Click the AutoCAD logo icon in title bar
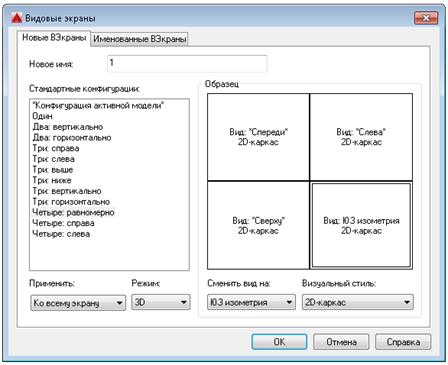 (x=17, y=18)
